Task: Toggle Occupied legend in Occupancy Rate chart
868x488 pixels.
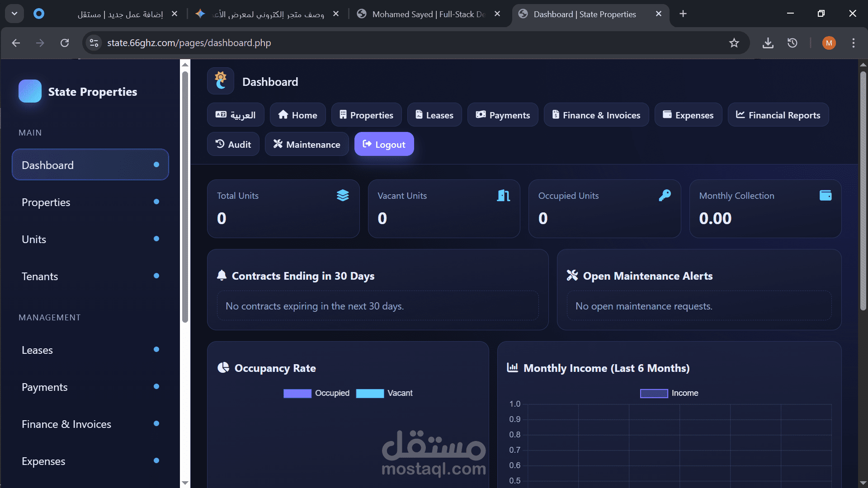Action: coord(316,393)
